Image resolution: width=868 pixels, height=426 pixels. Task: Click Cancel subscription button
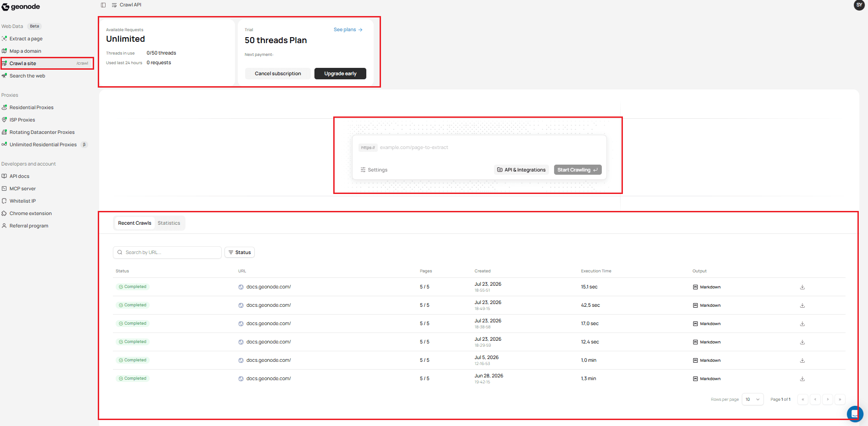278,73
